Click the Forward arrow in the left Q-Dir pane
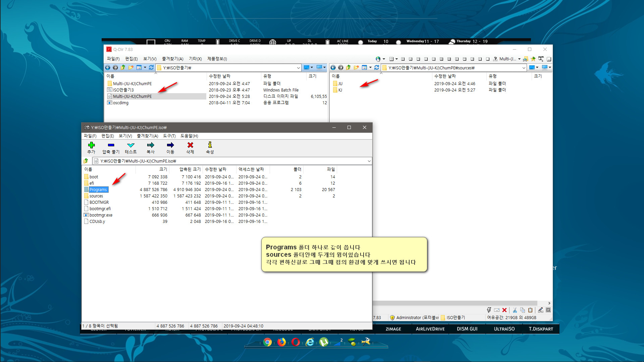Viewport: 644px width, 362px height. tap(115, 68)
